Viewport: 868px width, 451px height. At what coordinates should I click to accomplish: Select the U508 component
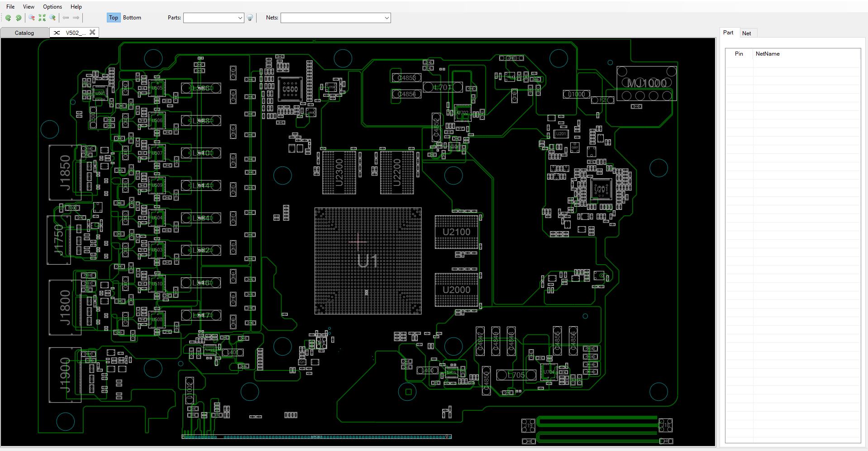tap(157, 319)
